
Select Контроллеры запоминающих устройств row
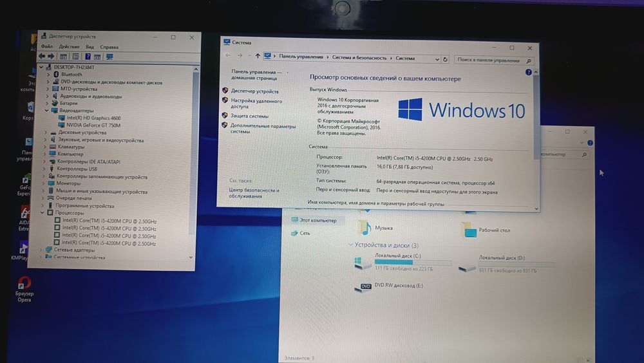(102, 177)
